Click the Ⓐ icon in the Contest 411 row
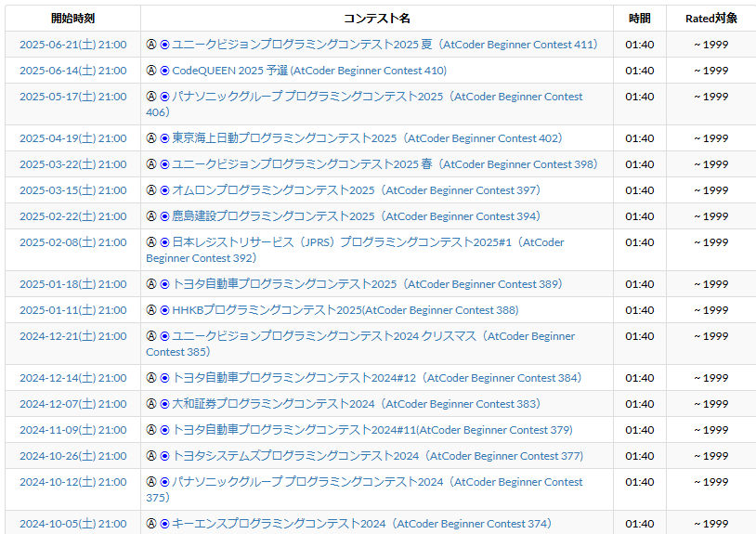The image size is (756, 534). (x=151, y=45)
